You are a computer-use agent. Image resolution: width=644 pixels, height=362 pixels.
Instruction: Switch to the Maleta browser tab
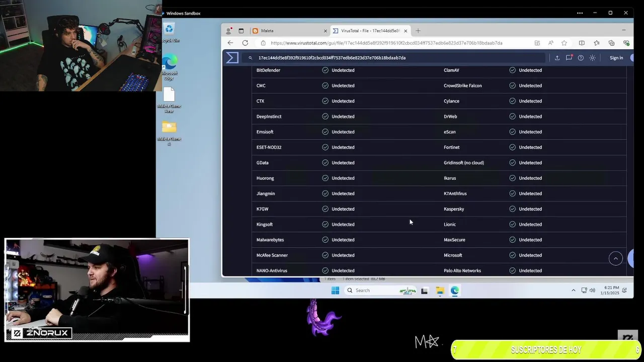pyautogui.click(x=289, y=31)
